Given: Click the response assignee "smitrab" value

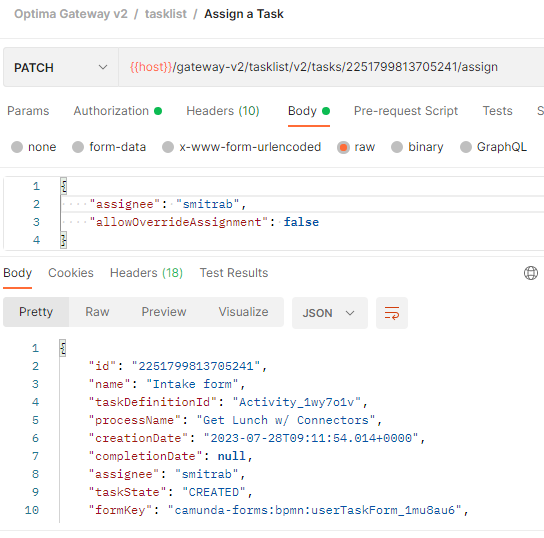Looking at the screenshot, I should click(207, 474).
